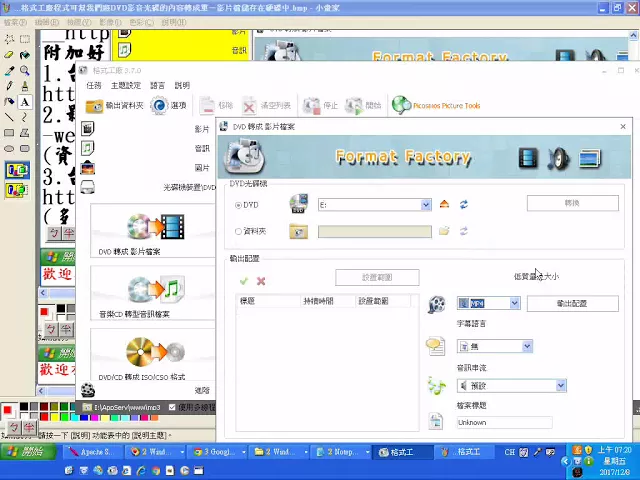This screenshot has height=480, width=640.
Task: Click the 檔案標題 Unknown text field
Action: (x=504, y=422)
